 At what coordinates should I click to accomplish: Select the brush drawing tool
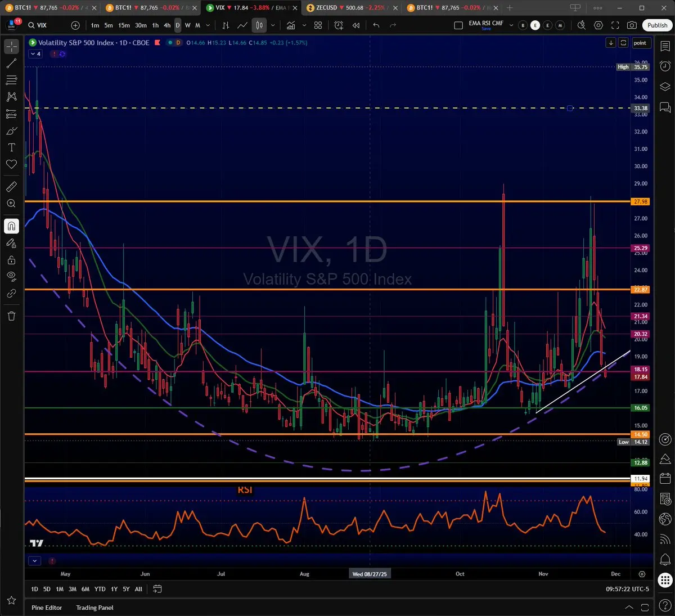11,131
